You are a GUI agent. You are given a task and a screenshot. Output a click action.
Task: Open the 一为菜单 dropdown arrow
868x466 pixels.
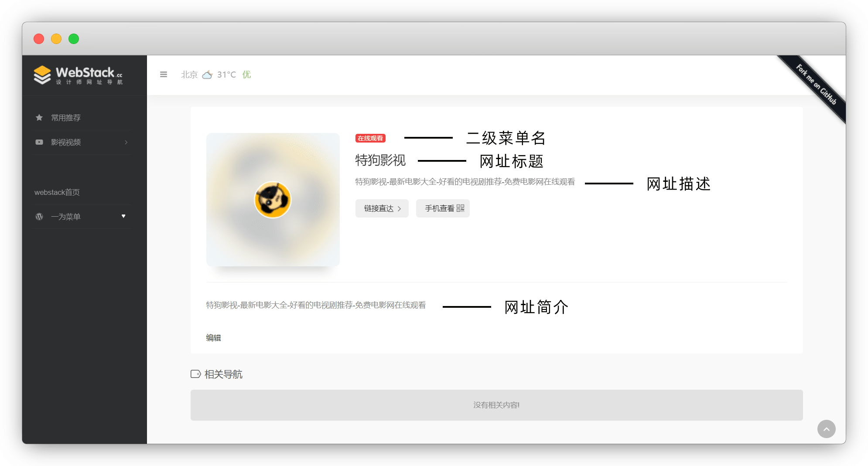[123, 216]
